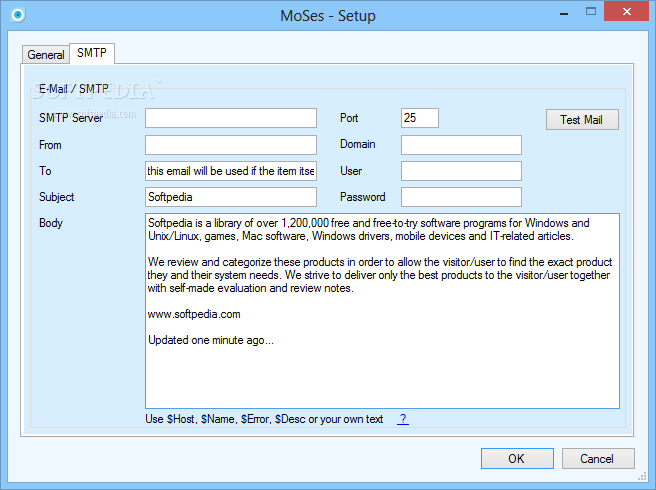
Task: Dismiss the dialog with Cancel
Action: [x=598, y=459]
